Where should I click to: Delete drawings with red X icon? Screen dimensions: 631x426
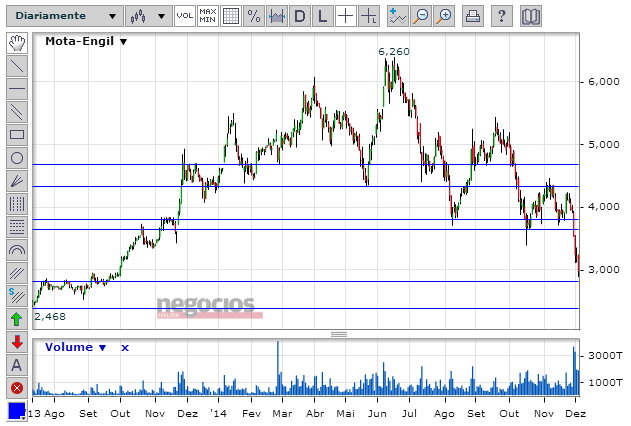pyautogui.click(x=17, y=388)
